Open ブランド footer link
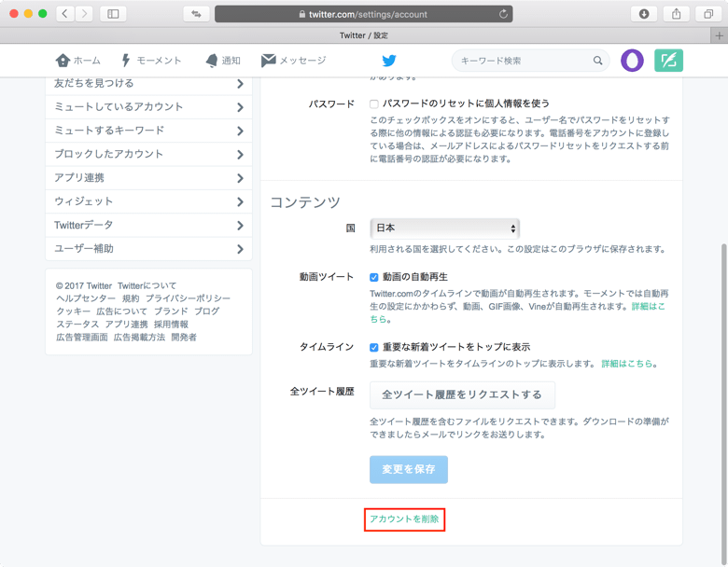The image size is (728, 567). (171, 311)
